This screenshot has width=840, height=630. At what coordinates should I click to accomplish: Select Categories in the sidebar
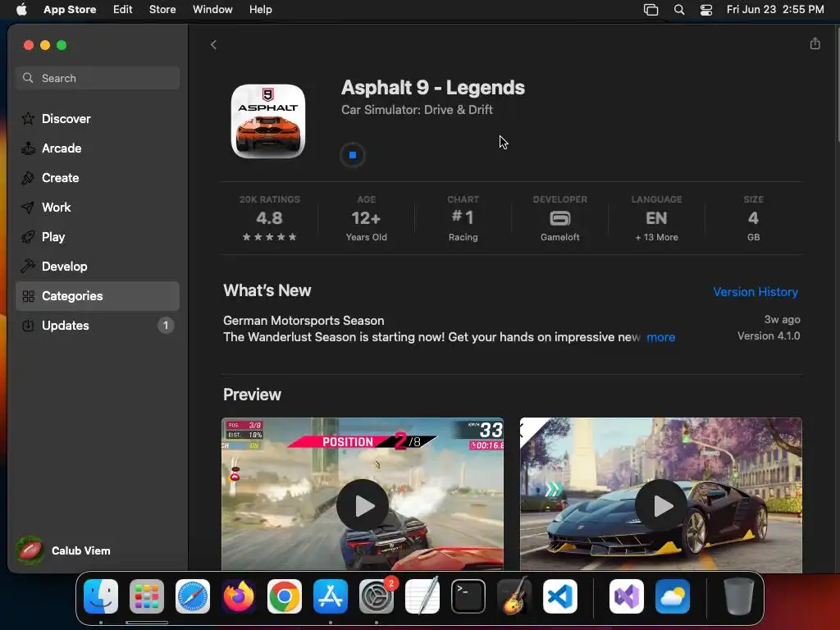(98, 295)
